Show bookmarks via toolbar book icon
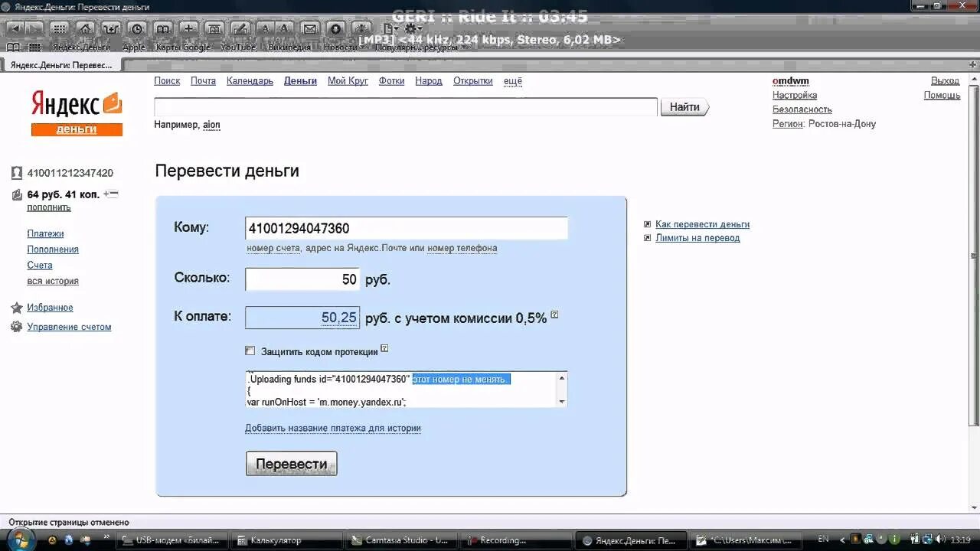Image resolution: width=980 pixels, height=551 pixels. [163, 28]
